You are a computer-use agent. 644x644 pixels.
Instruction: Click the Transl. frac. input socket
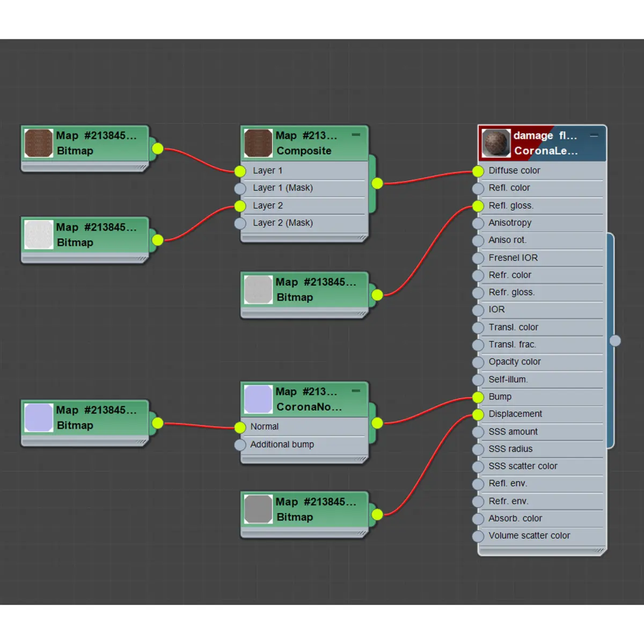[x=478, y=345]
